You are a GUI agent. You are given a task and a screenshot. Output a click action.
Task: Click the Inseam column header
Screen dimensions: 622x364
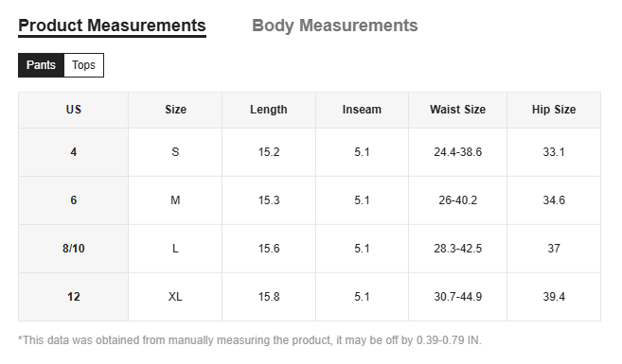tap(362, 110)
